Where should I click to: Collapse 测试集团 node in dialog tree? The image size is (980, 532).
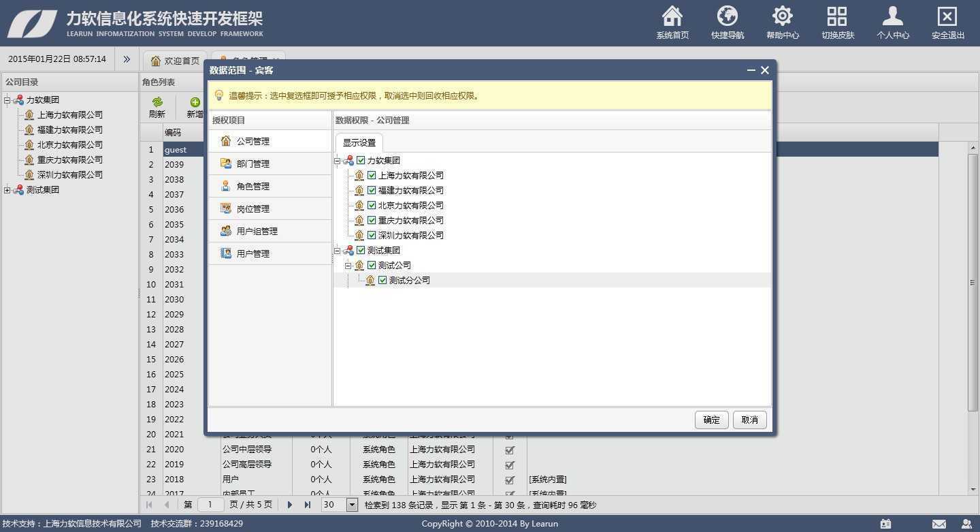(x=338, y=251)
